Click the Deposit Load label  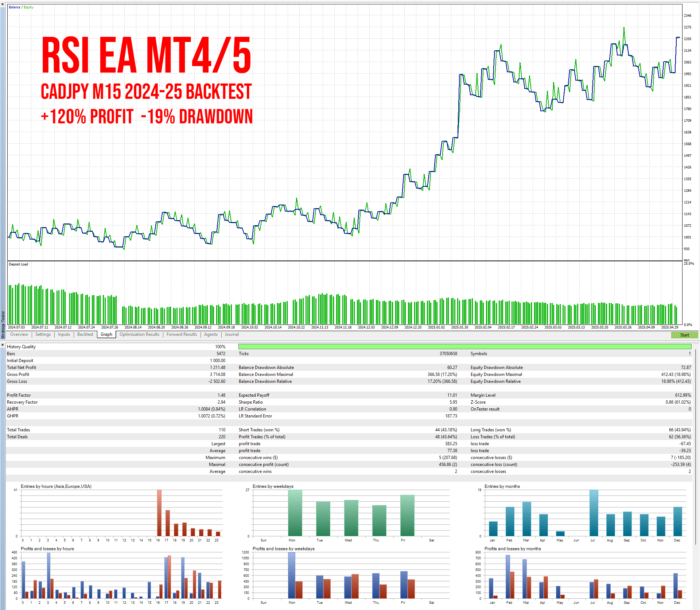(x=18, y=264)
